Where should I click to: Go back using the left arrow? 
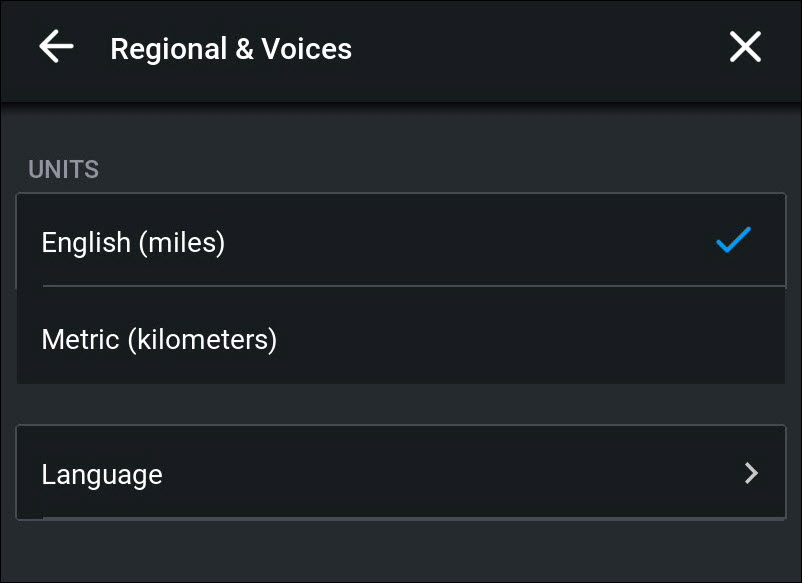(56, 47)
